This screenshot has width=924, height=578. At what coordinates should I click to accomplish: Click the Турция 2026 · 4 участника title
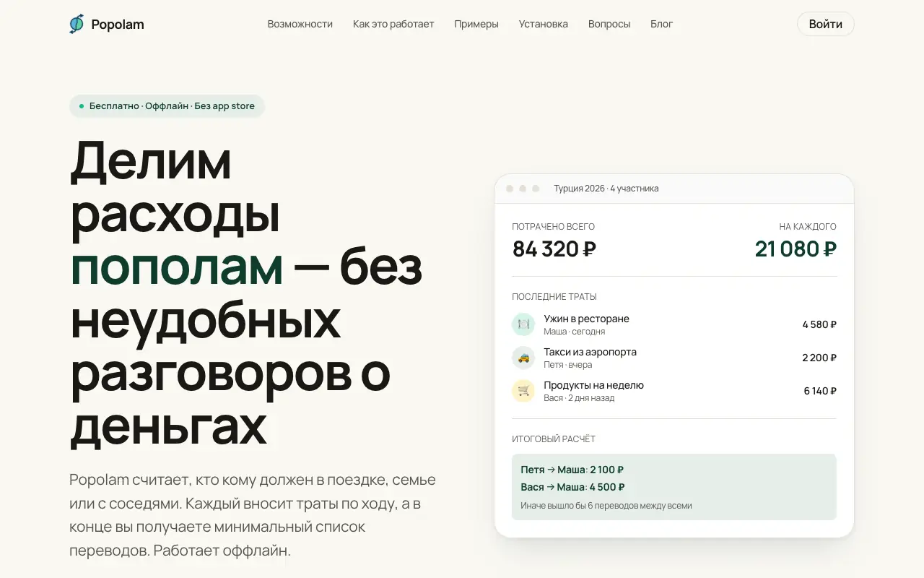(606, 189)
